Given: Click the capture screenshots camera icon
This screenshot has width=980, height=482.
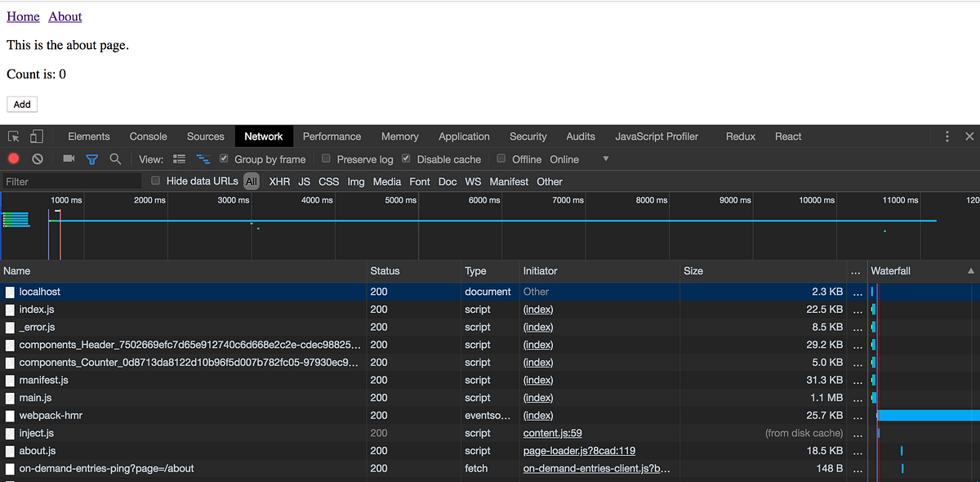Looking at the screenshot, I should [x=69, y=159].
